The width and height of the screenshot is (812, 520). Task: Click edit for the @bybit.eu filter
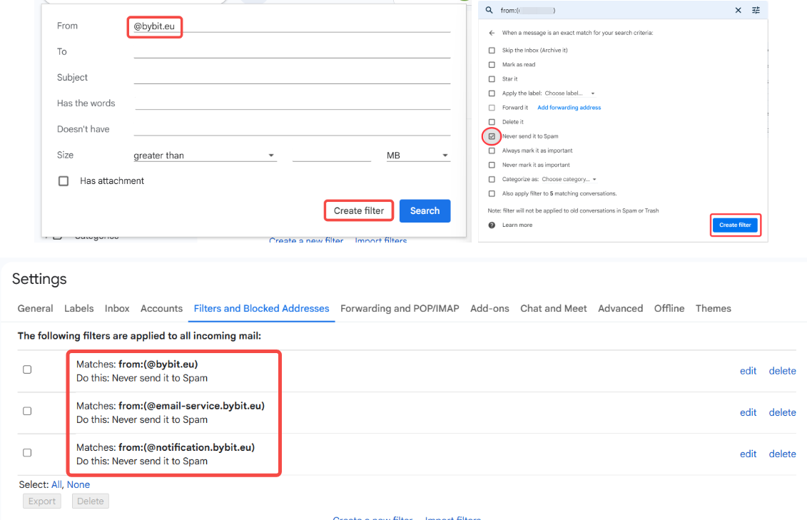point(748,371)
